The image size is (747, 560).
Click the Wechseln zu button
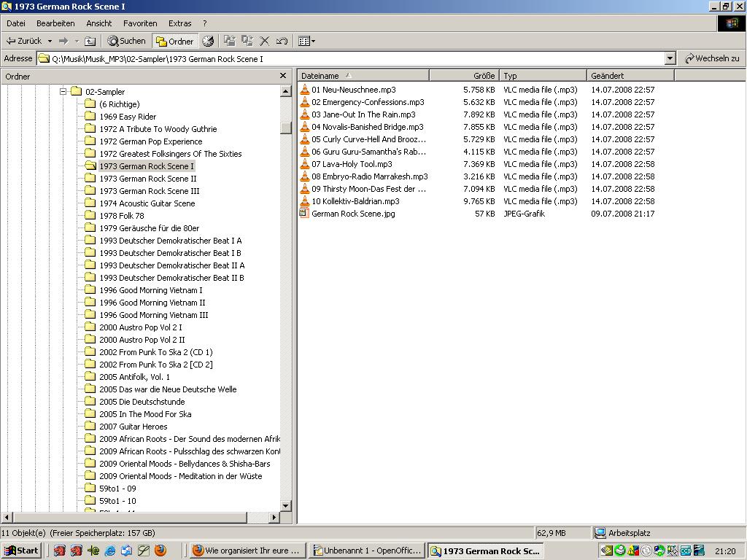point(712,58)
